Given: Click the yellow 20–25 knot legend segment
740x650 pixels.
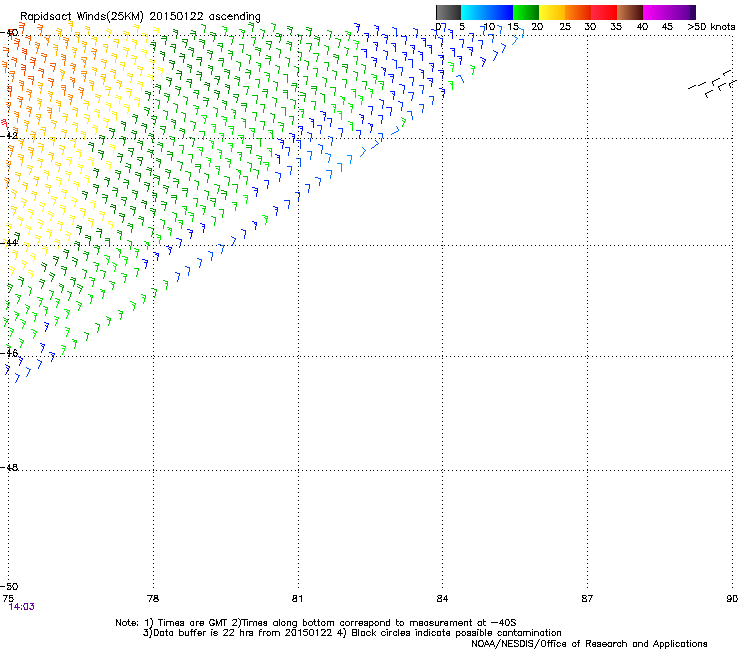Looking at the screenshot, I should coord(552,12).
